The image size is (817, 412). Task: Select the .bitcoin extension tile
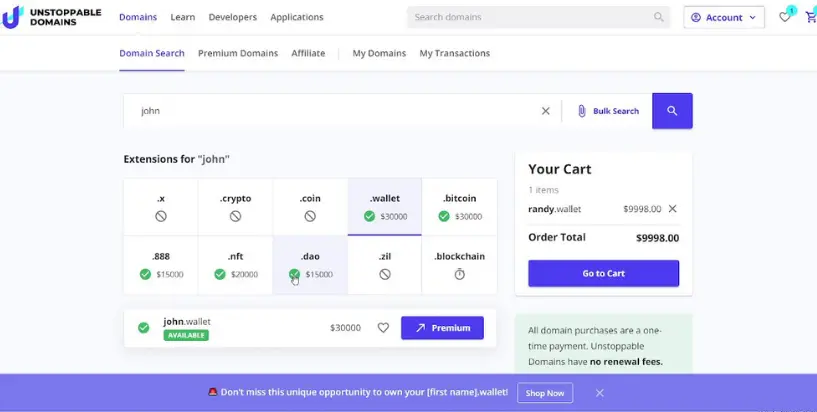[459, 207]
